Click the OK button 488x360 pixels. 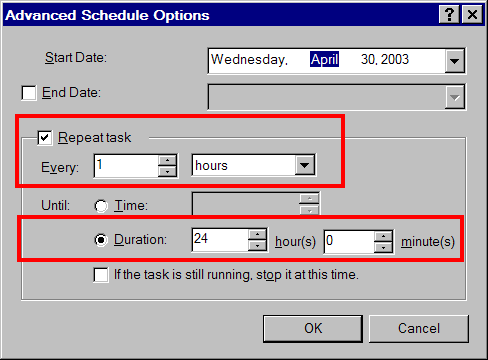tap(313, 329)
